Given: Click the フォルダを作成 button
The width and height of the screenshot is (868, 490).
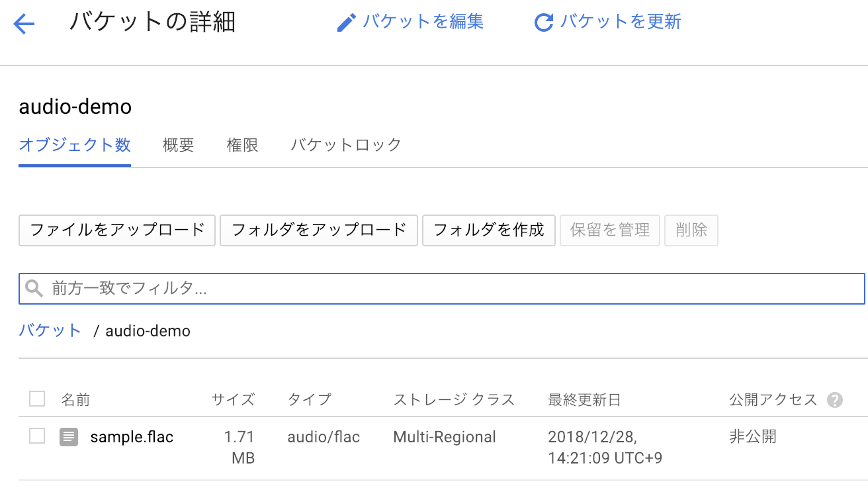Looking at the screenshot, I should [489, 230].
